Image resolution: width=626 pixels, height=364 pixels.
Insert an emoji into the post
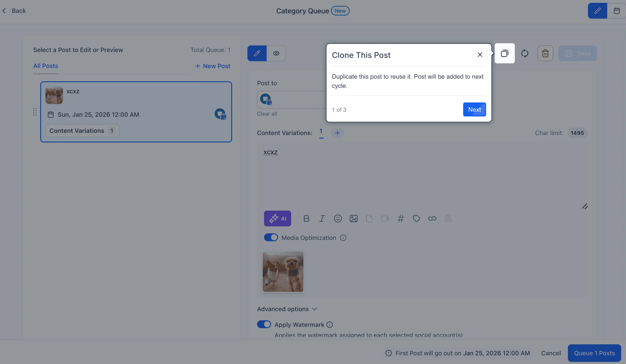[x=338, y=218]
